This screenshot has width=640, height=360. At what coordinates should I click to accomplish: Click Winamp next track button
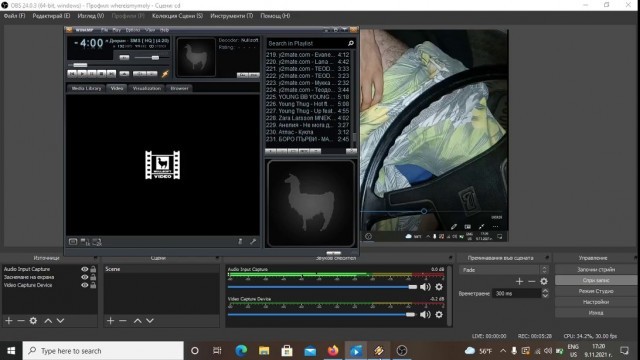pos(111,74)
